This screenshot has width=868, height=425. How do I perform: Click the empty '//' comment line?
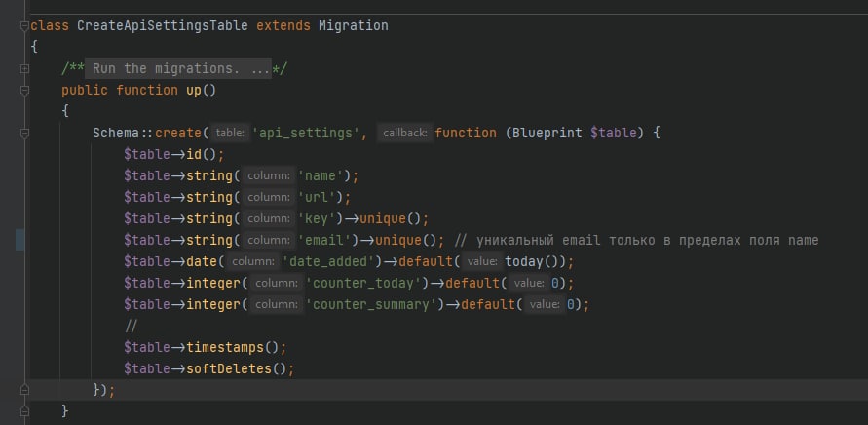point(131,326)
